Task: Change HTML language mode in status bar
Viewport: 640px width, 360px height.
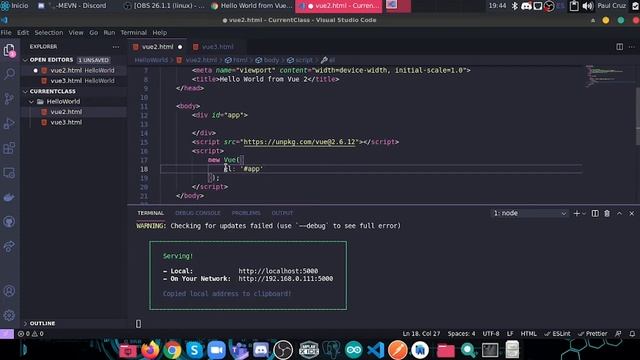Action: click(x=529, y=334)
